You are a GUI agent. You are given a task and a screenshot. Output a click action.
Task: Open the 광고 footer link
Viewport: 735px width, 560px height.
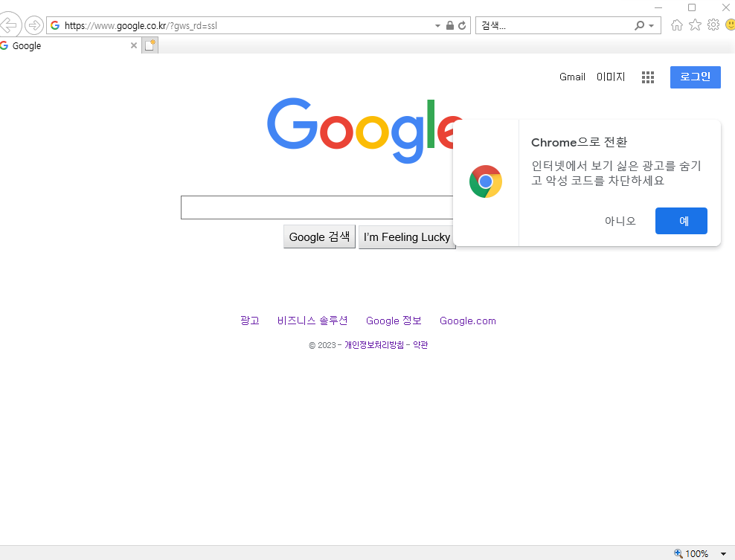point(250,321)
